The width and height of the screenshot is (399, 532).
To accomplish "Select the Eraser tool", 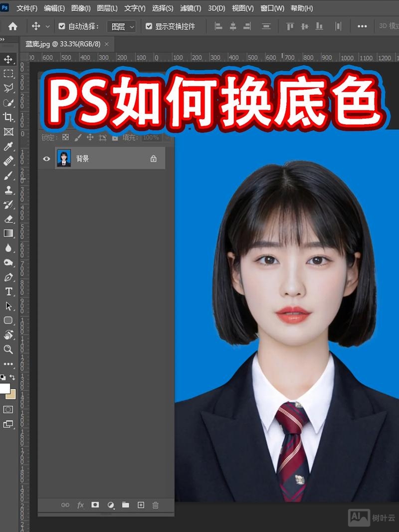I will (7, 218).
